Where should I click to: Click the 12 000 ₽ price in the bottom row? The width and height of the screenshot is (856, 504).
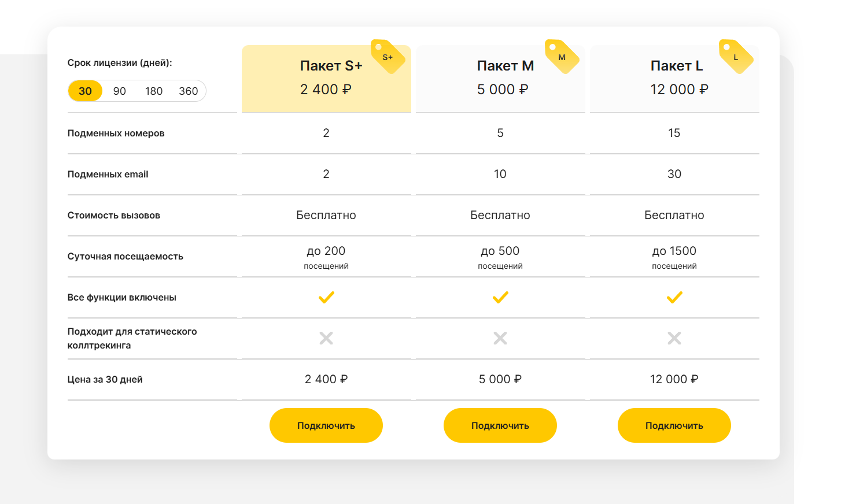click(674, 379)
